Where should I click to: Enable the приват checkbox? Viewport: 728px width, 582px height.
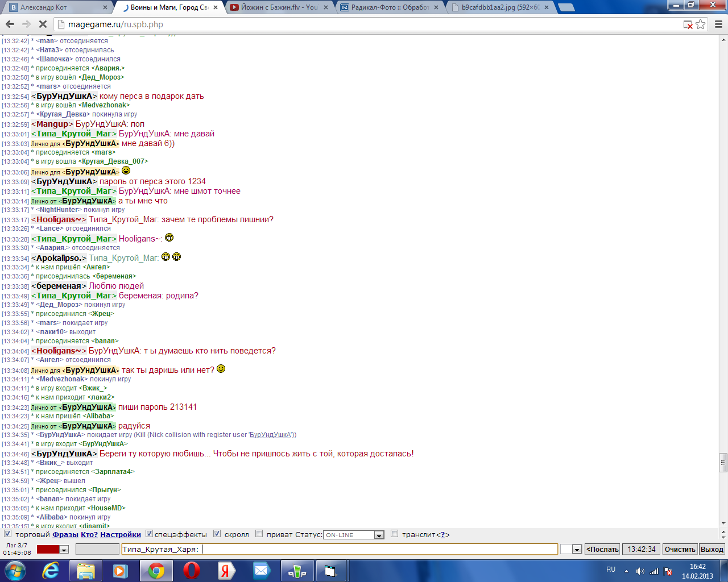point(259,534)
